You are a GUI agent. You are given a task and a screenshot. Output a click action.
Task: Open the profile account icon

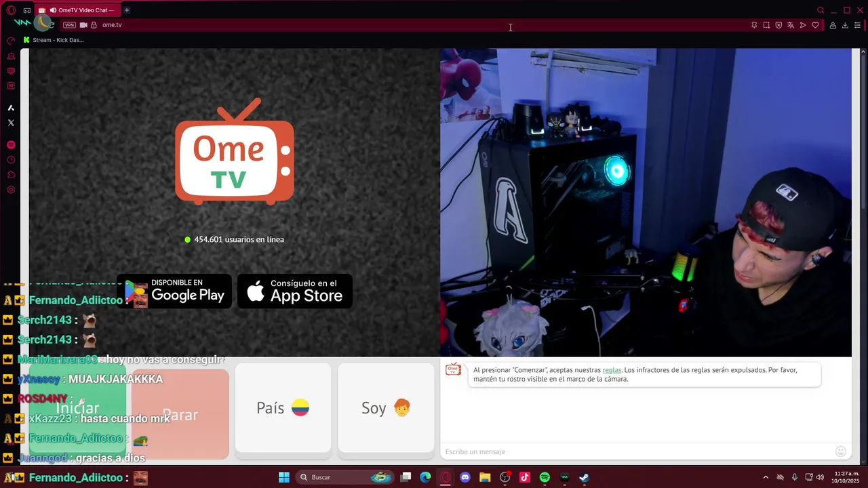click(833, 25)
